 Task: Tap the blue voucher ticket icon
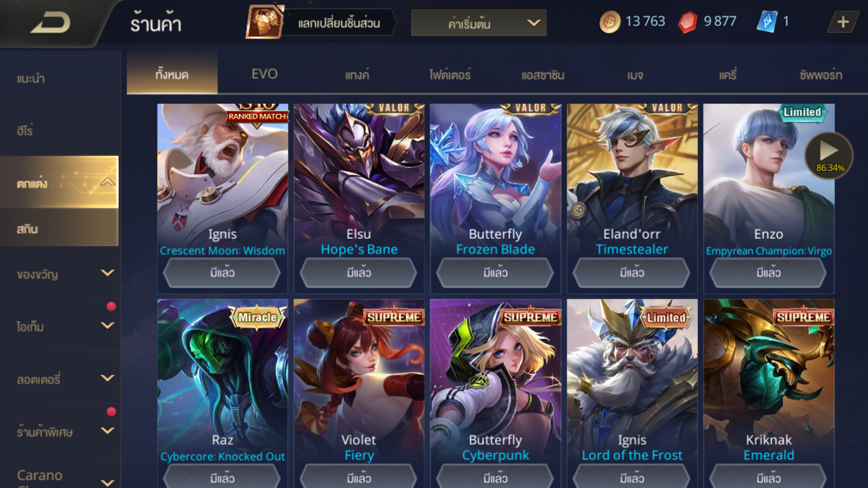[x=767, y=22]
